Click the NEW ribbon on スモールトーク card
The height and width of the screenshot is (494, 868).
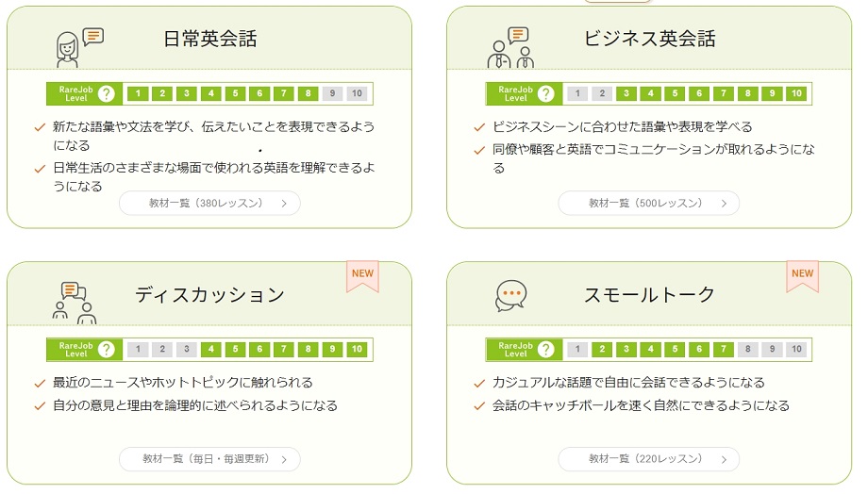pyautogui.click(x=802, y=275)
